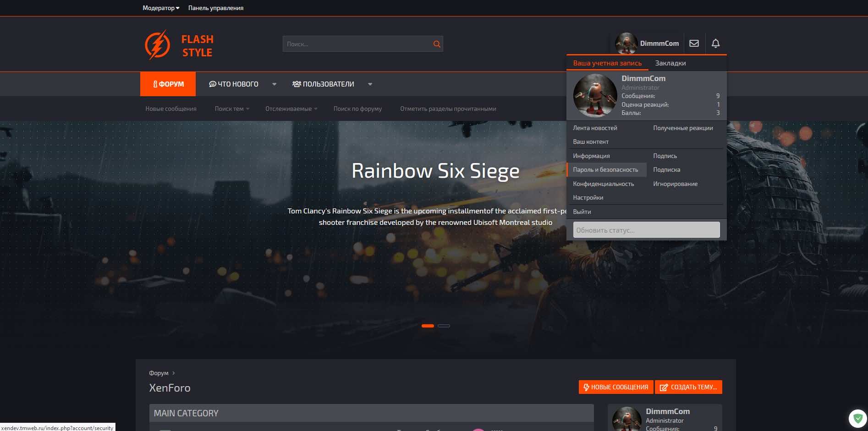The image size is (868, 431).
Task: Open Поиск по форуму link
Action: 357,109
